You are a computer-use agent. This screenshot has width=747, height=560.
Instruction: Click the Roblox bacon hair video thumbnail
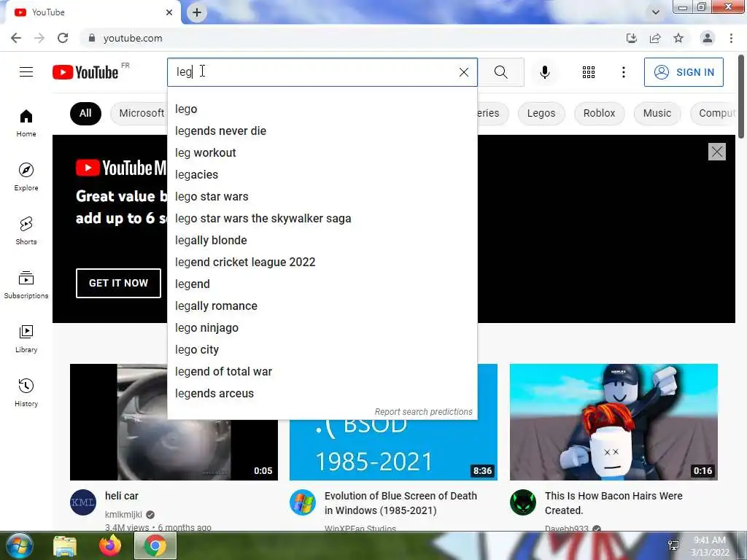614,422
